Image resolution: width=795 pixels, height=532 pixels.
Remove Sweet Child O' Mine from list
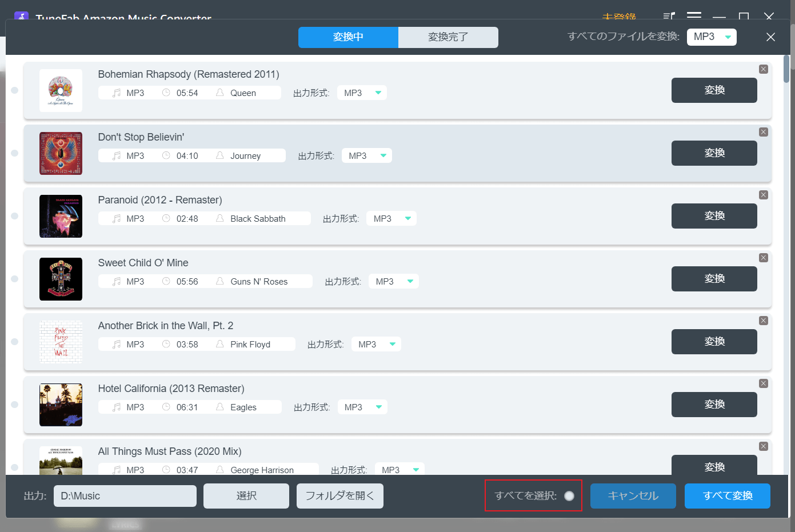click(763, 258)
